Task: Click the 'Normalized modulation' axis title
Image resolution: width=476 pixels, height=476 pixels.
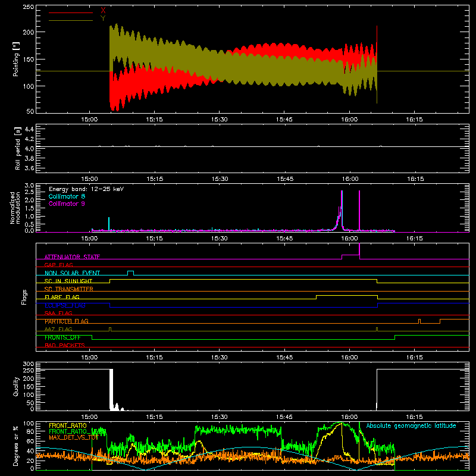Action: (15, 208)
